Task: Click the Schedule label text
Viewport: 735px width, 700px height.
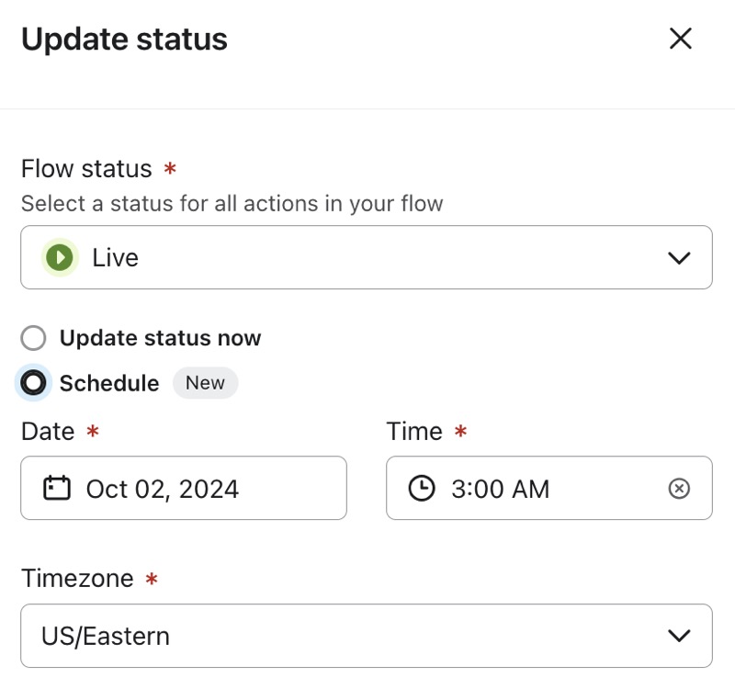Action: 108,383
